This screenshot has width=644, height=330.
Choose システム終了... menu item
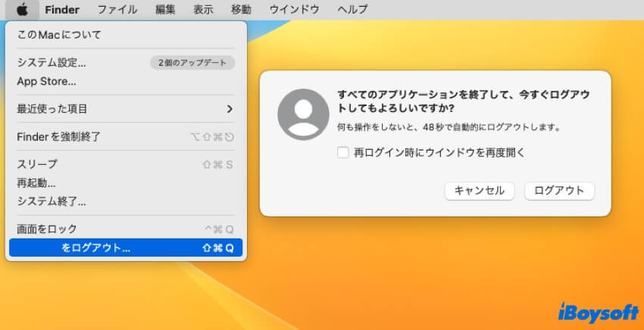126,201
